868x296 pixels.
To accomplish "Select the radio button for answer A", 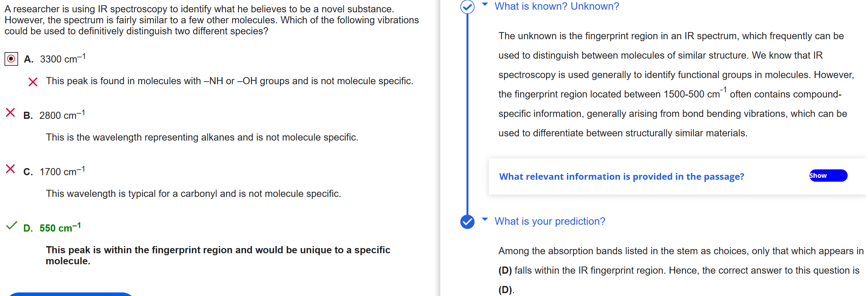I will click(11, 59).
